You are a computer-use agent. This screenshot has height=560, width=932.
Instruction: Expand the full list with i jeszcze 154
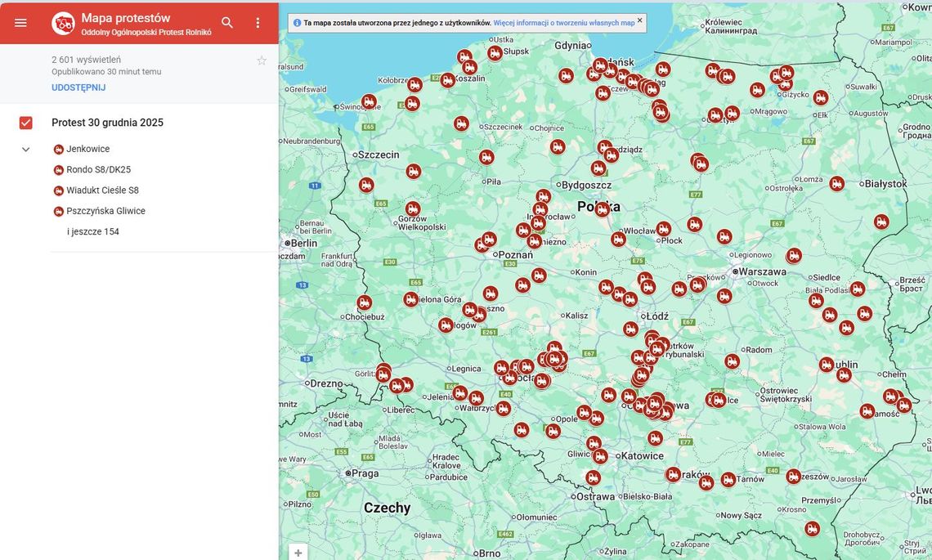pyautogui.click(x=94, y=231)
